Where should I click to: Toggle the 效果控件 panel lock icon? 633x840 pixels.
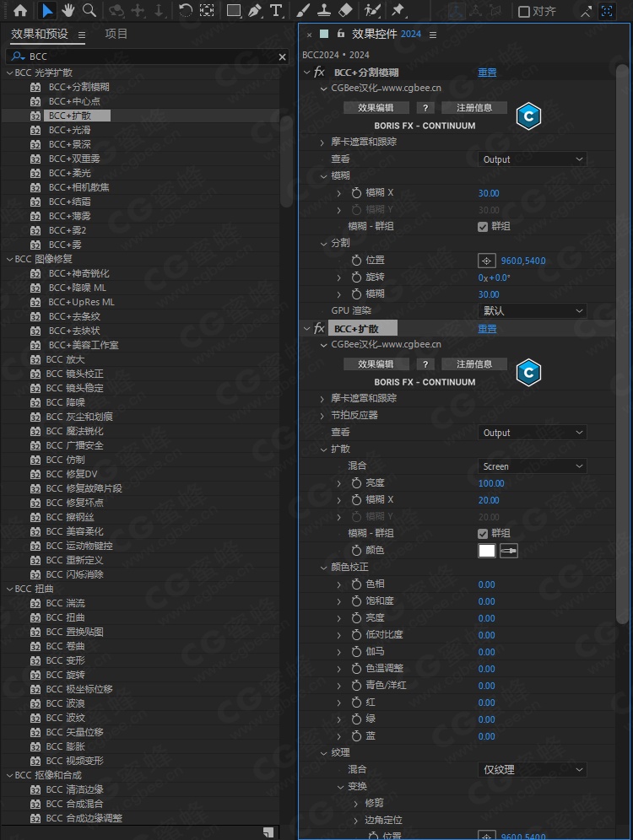pos(340,34)
